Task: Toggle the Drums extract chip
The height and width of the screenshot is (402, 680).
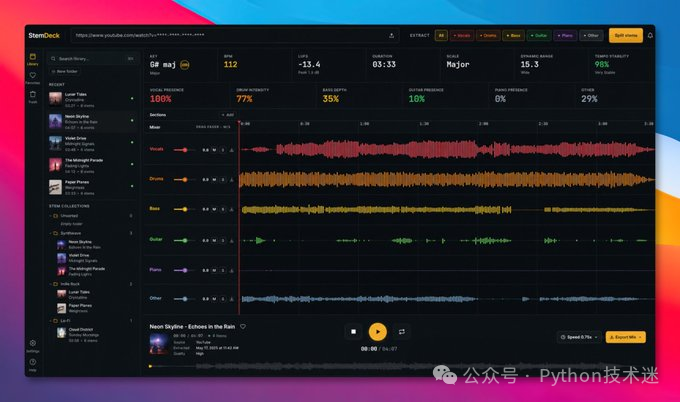Action: coord(488,36)
